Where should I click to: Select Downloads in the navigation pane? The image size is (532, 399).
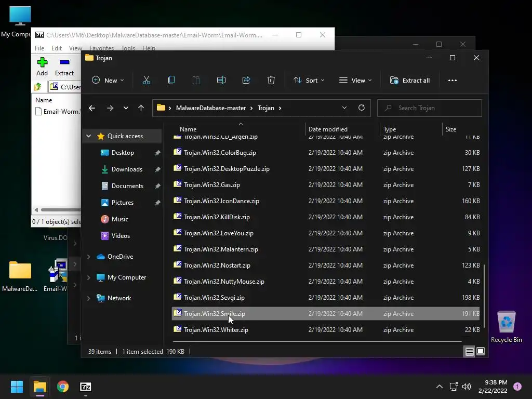pyautogui.click(x=127, y=169)
